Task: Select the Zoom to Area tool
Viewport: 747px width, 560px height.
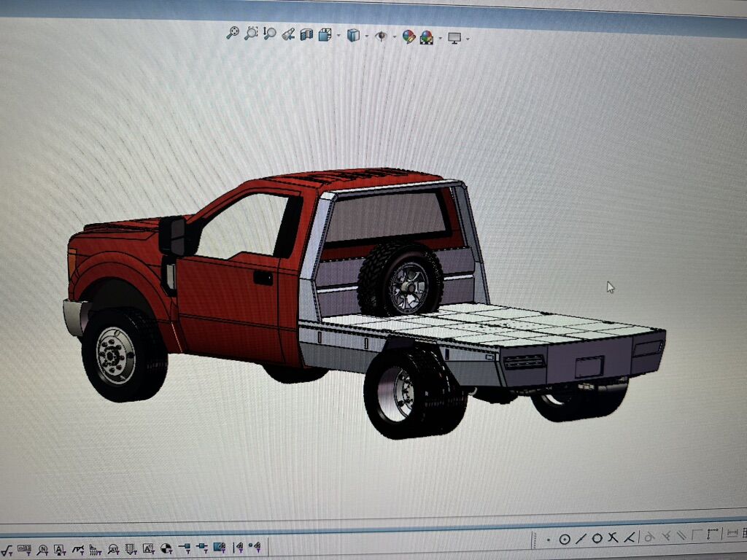Action: (x=251, y=33)
